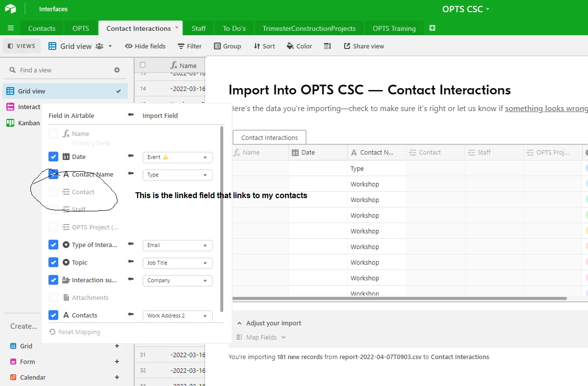The height and width of the screenshot is (386, 588).
Task: Click Share view button
Action: pyautogui.click(x=364, y=46)
